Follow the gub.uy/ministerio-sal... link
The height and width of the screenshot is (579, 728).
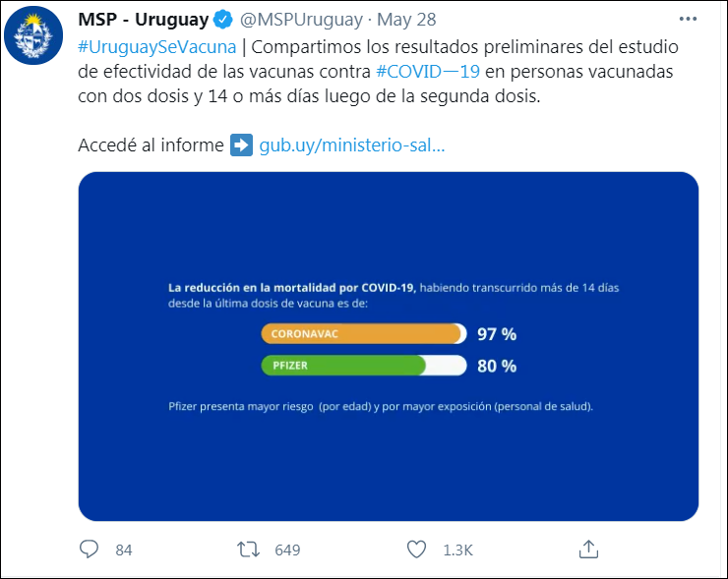tap(352, 145)
